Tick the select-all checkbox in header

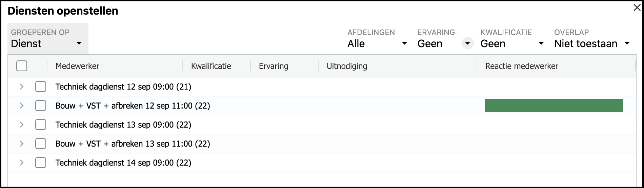22,66
